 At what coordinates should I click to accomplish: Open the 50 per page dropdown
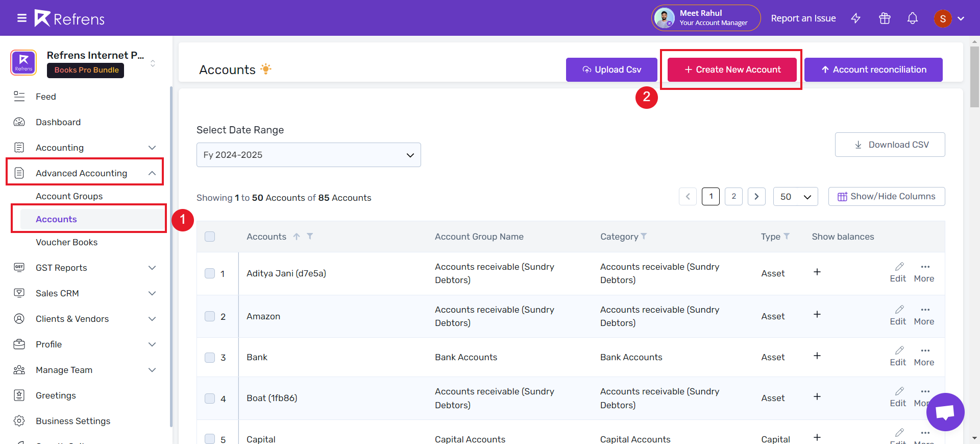point(796,197)
